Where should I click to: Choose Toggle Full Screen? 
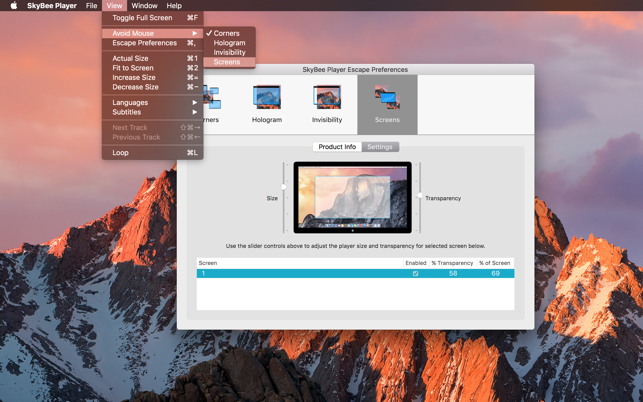point(153,18)
